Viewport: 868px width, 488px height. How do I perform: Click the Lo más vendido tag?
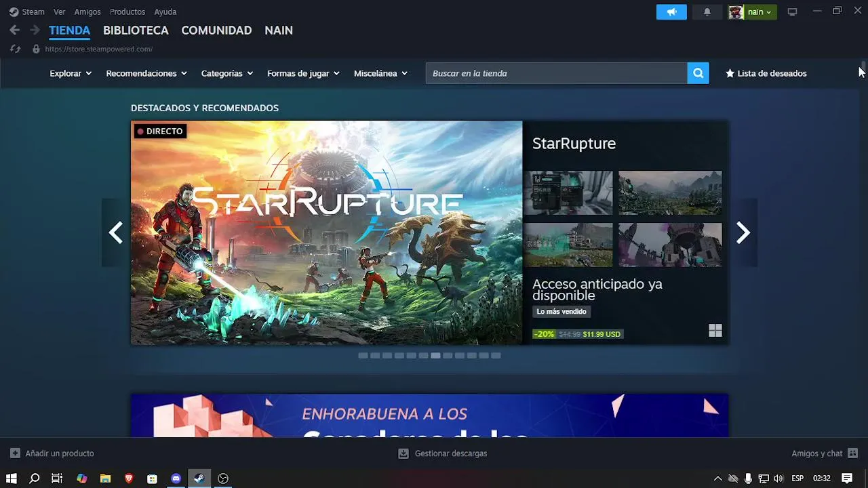click(561, 312)
